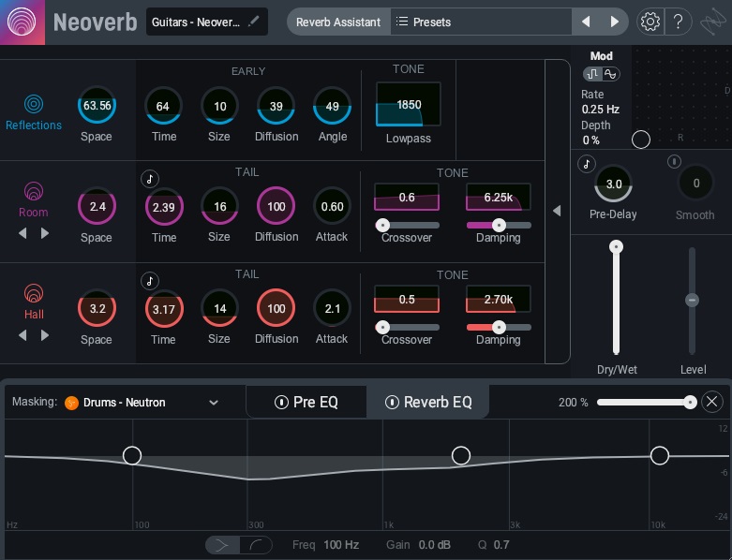This screenshot has width=732, height=560.
Task: Click the Level slider handle
Action: point(692,300)
